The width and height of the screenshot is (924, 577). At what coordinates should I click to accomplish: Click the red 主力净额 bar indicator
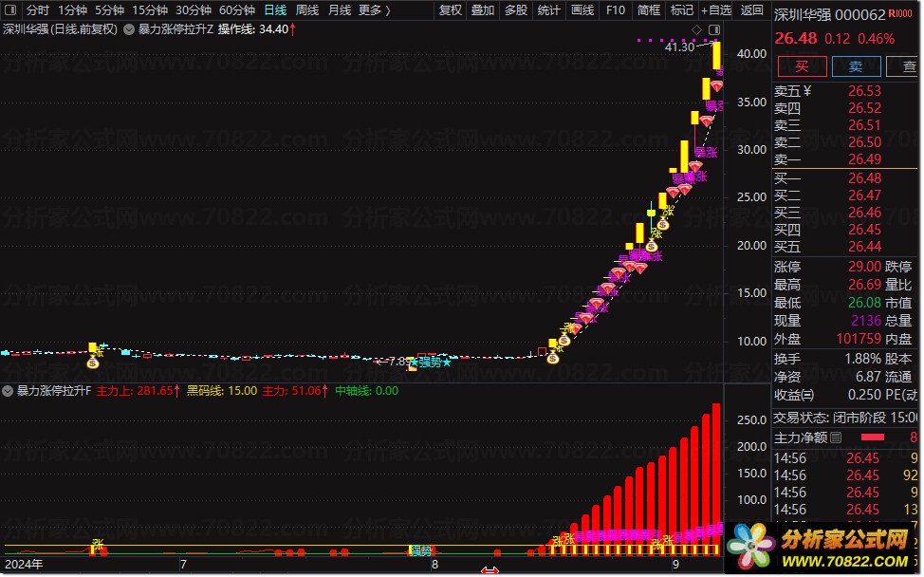872,437
